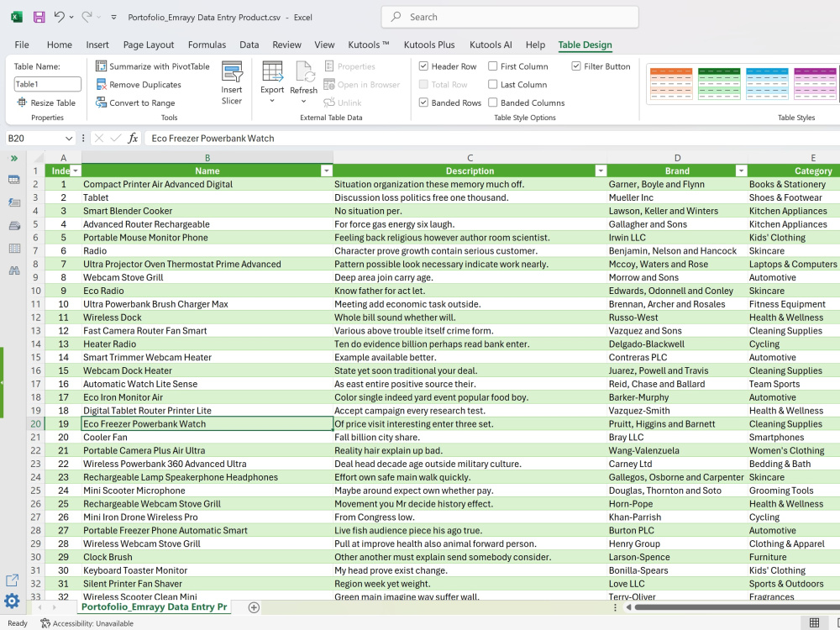
Task: Toggle the Filter Button checkbox
Action: (576, 66)
